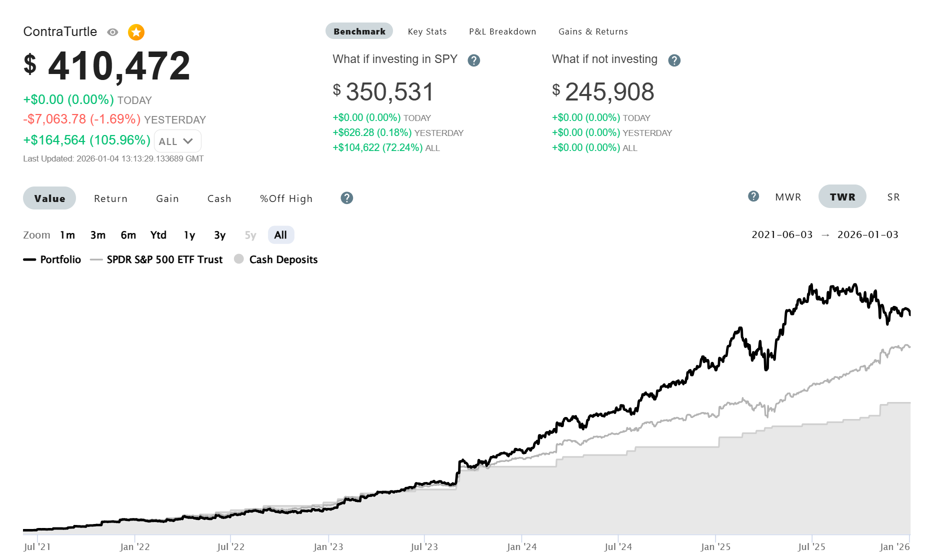Set chart zoom to Ytd
The width and height of the screenshot is (941, 560).
coord(158,235)
